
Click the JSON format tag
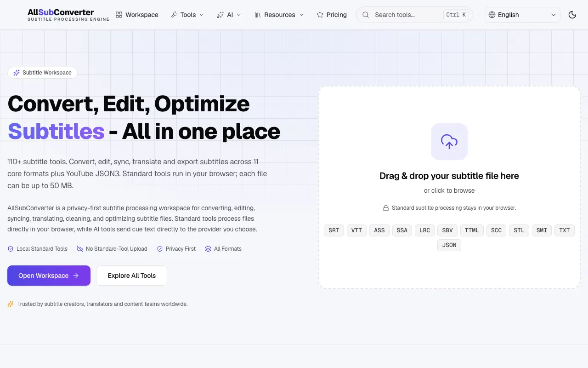(x=449, y=245)
